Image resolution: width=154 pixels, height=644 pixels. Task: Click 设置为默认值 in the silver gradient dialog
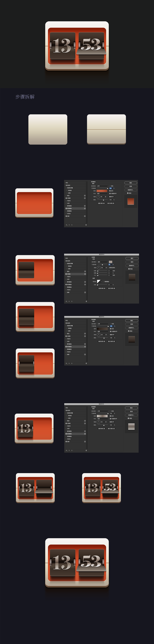pyautogui.click(x=102, y=429)
